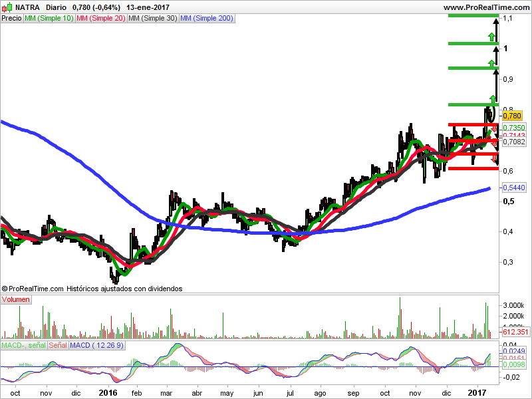The height and width of the screenshot is (399, 532).
Task: Click the MACD-, señal label
Action: coord(23,345)
